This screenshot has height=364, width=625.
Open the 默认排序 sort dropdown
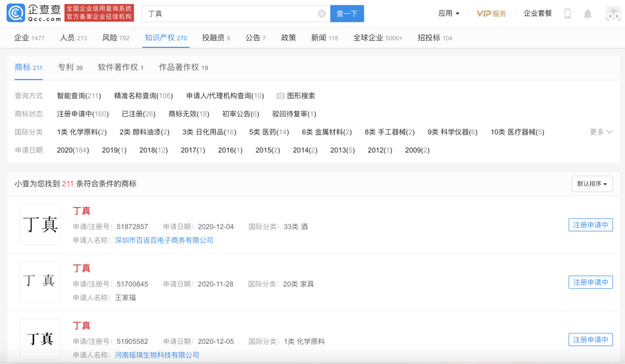591,184
